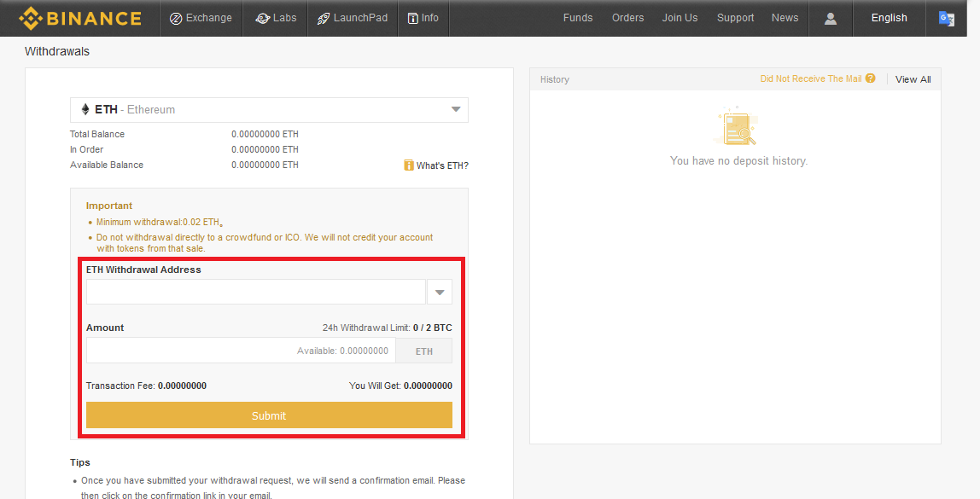
Task: Click the empty deposit history illustration
Action: tap(736, 127)
